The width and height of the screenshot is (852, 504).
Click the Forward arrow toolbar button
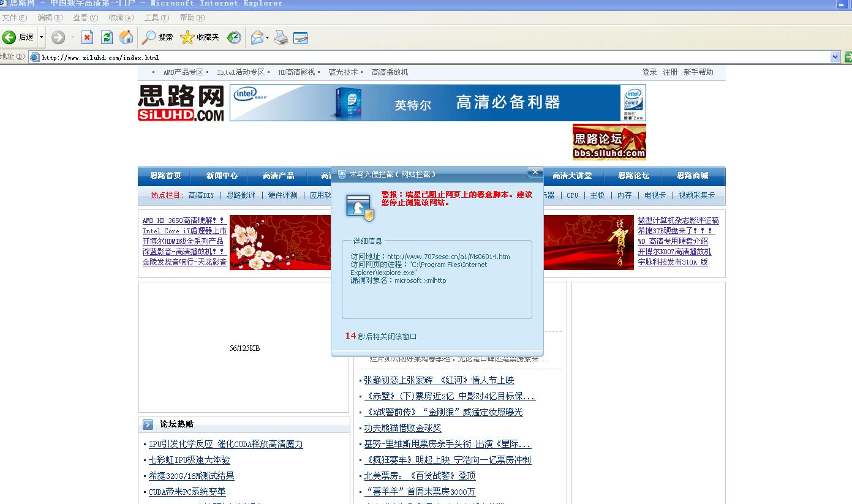click(58, 37)
